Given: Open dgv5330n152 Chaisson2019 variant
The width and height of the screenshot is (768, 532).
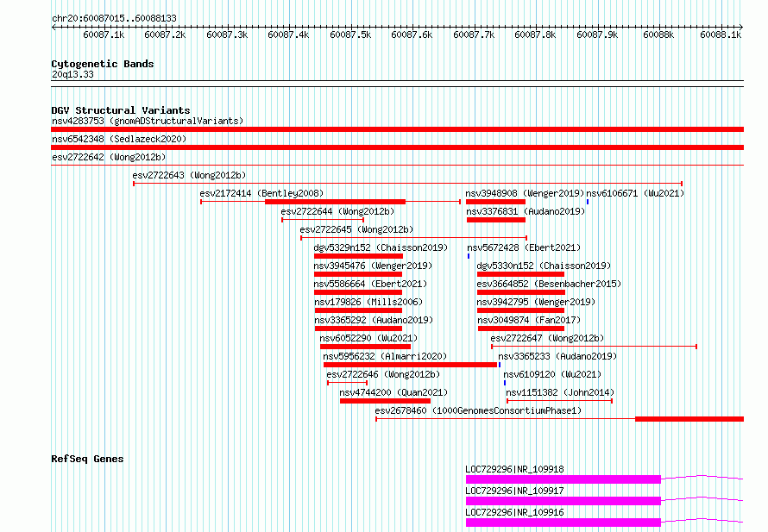Looking at the screenshot, I should pyautogui.click(x=544, y=266).
